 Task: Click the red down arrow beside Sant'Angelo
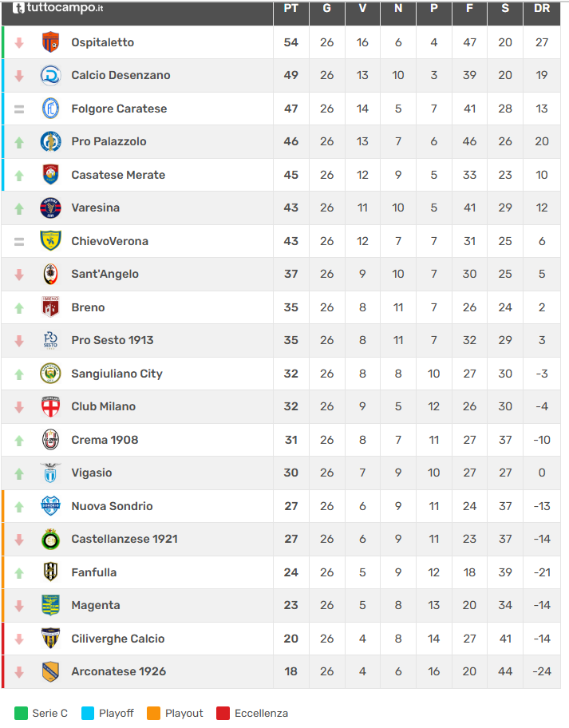19,275
